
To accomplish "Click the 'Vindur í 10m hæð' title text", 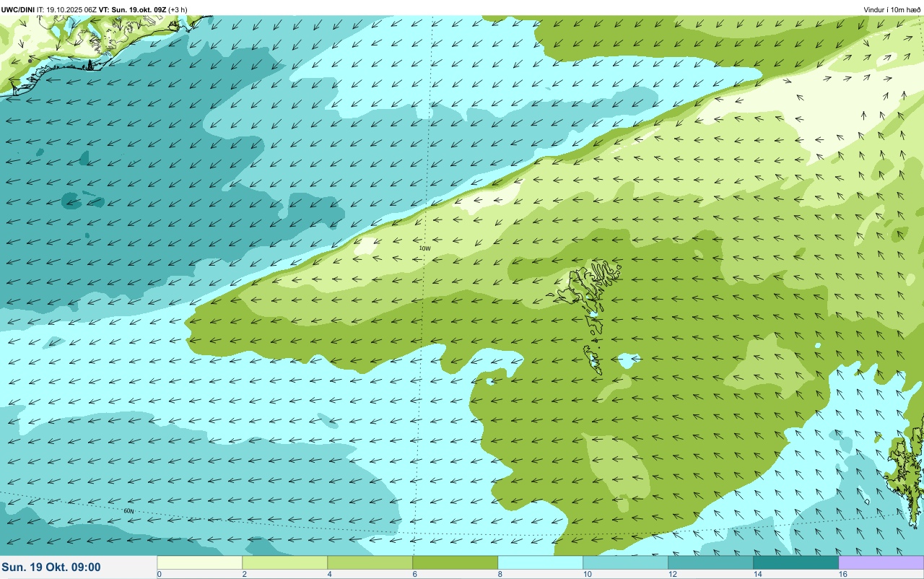I will [x=892, y=9].
